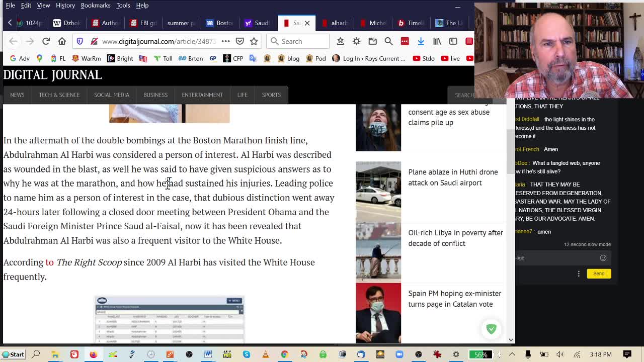Open the Google Maps bookmark icon

(39, 58)
